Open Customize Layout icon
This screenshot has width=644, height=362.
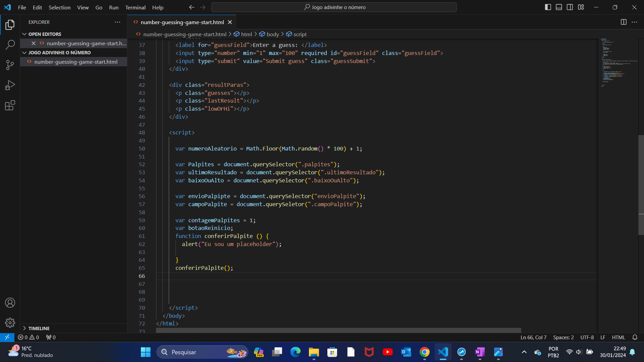(x=581, y=7)
